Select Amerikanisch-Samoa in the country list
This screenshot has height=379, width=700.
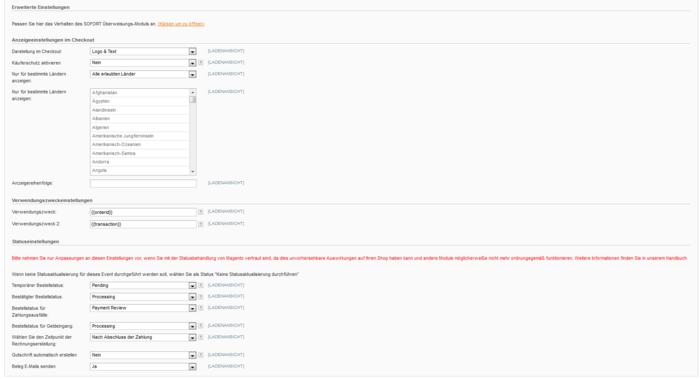click(x=140, y=154)
